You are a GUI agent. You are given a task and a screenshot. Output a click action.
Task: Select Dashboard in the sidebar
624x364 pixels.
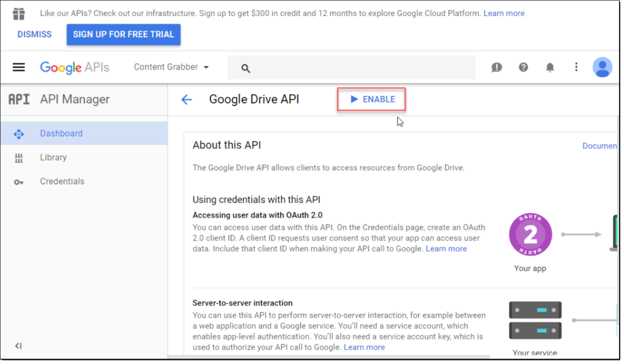(x=61, y=134)
